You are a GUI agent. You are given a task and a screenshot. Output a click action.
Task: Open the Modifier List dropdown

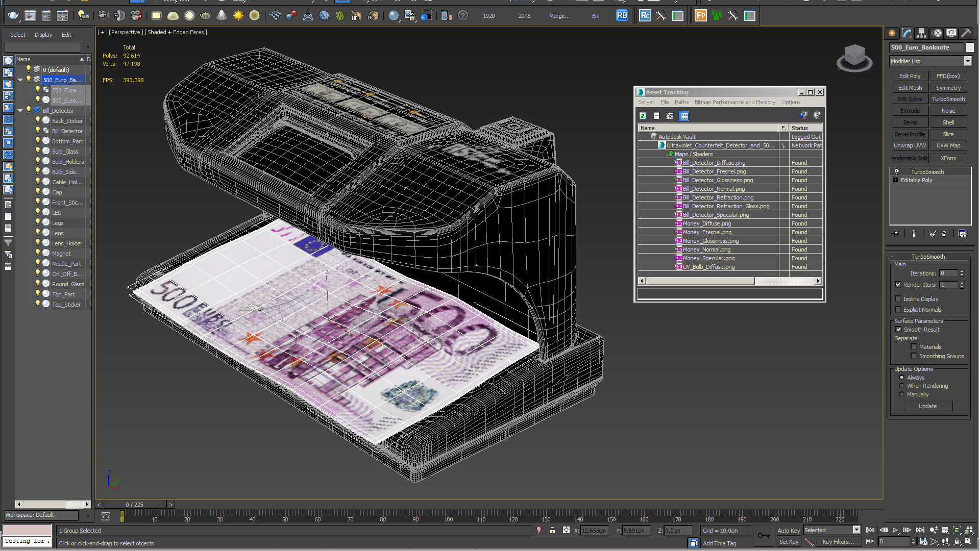967,61
